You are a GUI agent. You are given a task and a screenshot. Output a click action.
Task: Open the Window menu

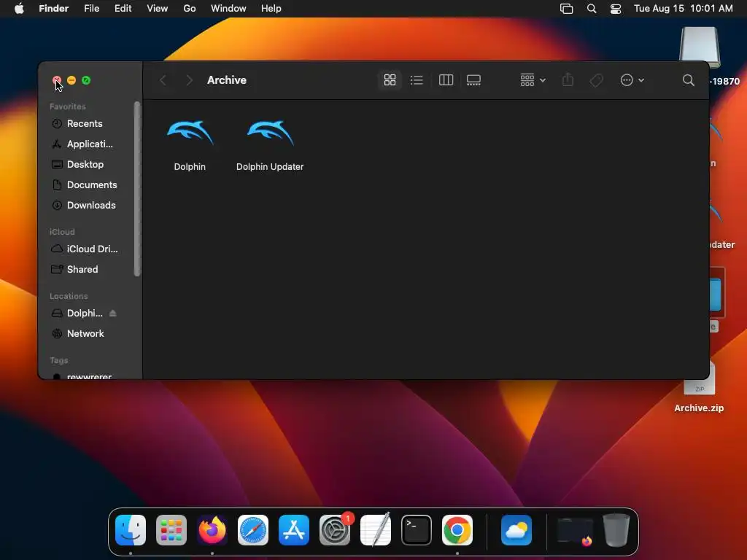[x=228, y=9]
